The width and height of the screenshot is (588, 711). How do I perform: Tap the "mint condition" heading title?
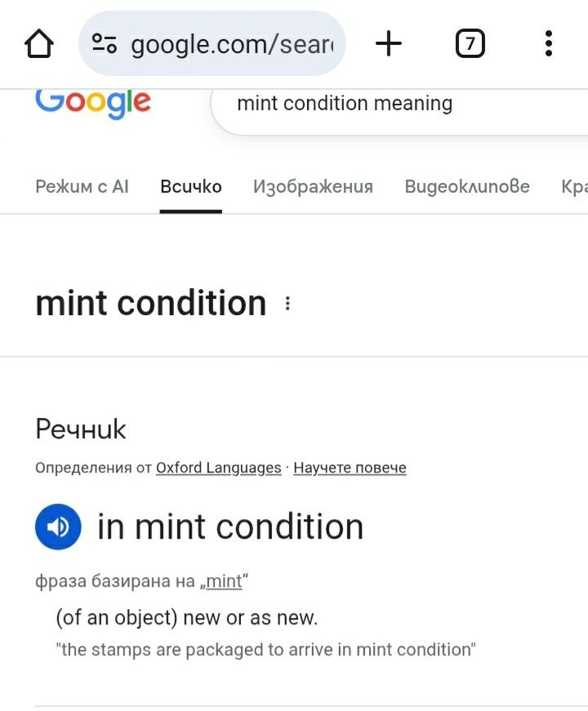tap(151, 304)
